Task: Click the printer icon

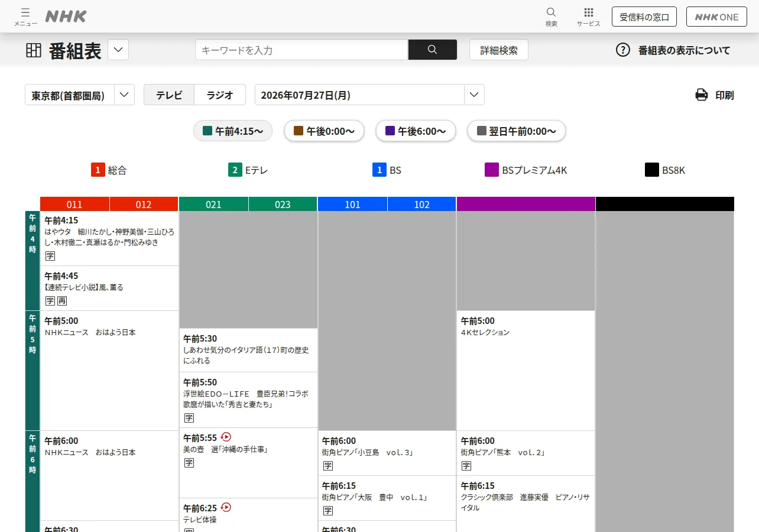Action: (702, 95)
